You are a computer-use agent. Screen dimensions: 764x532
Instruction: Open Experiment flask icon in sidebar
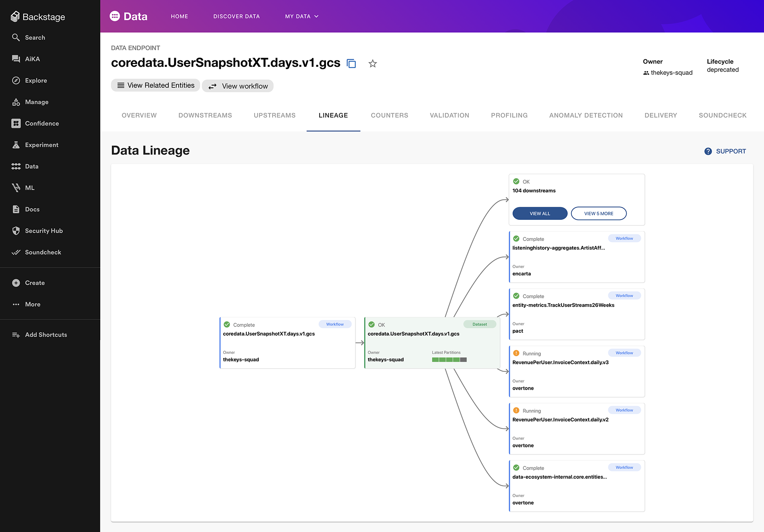pyautogui.click(x=16, y=145)
